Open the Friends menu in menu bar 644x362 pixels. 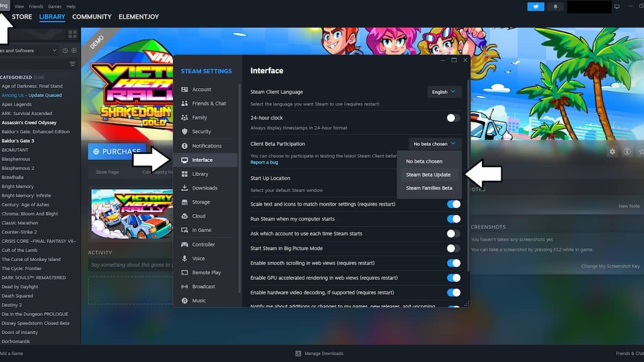tap(36, 6)
